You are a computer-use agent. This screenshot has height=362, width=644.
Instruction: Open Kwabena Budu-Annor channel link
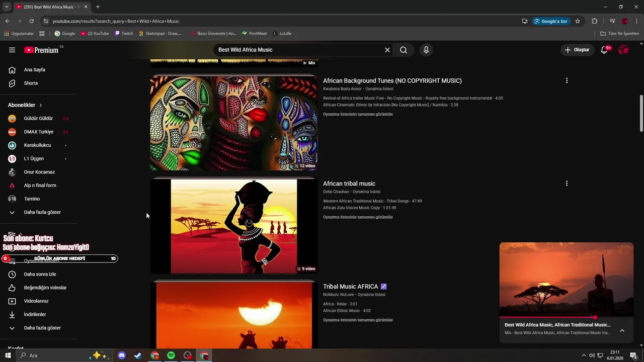[342, 89]
